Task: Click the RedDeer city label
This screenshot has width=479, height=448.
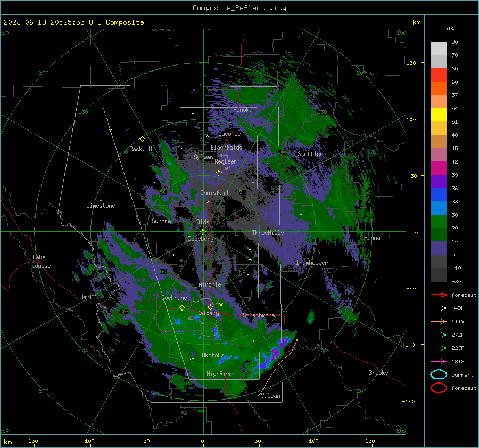Action: tap(226, 161)
